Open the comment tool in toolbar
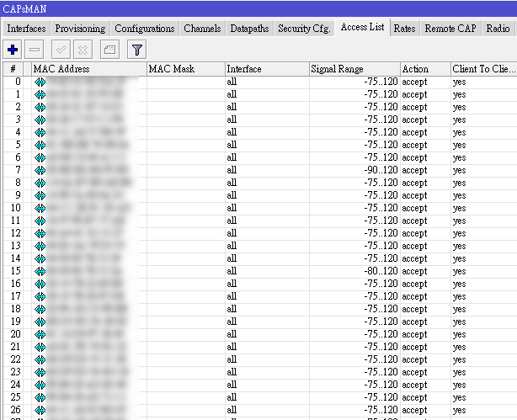The height and width of the screenshot is (420, 517). 109,50
